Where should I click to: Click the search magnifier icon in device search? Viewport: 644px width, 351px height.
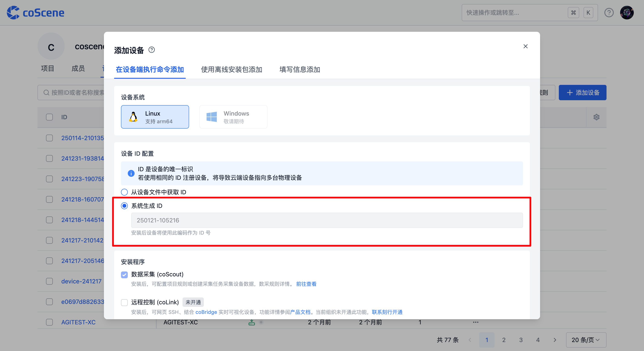point(46,93)
